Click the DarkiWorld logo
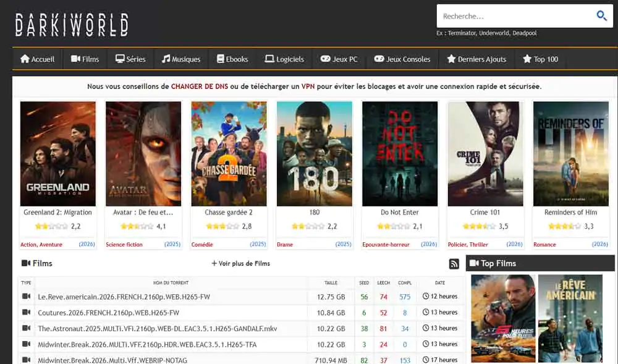The height and width of the screenshot is (364, 618). pos(72,25)
